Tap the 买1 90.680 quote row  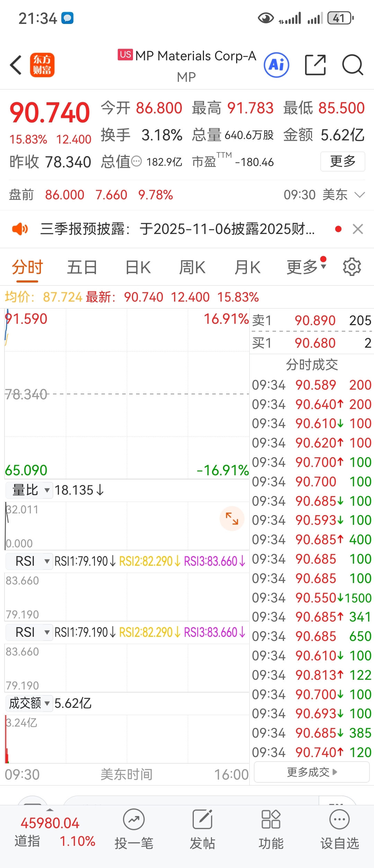[x=312, y=343]
